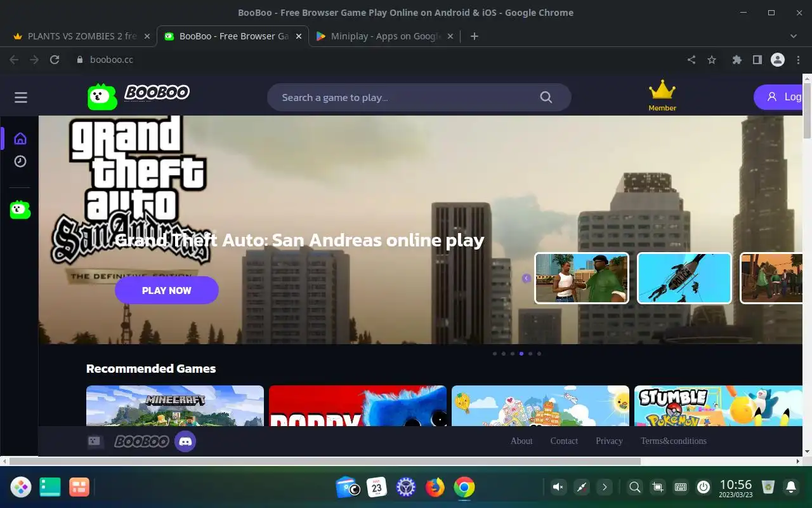
Task: Open the Member crown icon
Action: (x=662, y=90)
